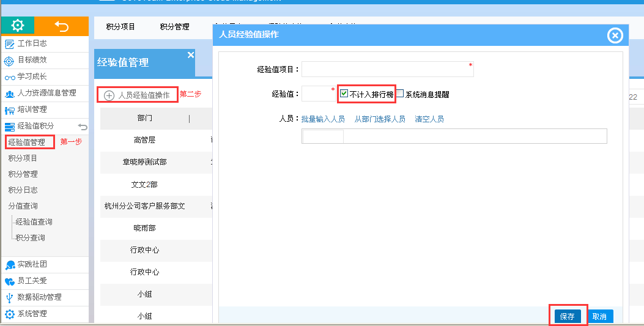The height and width of the screenshot is (326, 644).
Task: Uncheck the 不计入排行榜 checkbox
Action: (x=344, y=94)
